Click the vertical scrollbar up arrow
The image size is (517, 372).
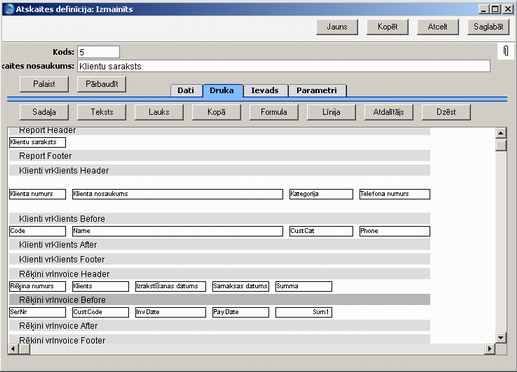[x=501, y=133]
